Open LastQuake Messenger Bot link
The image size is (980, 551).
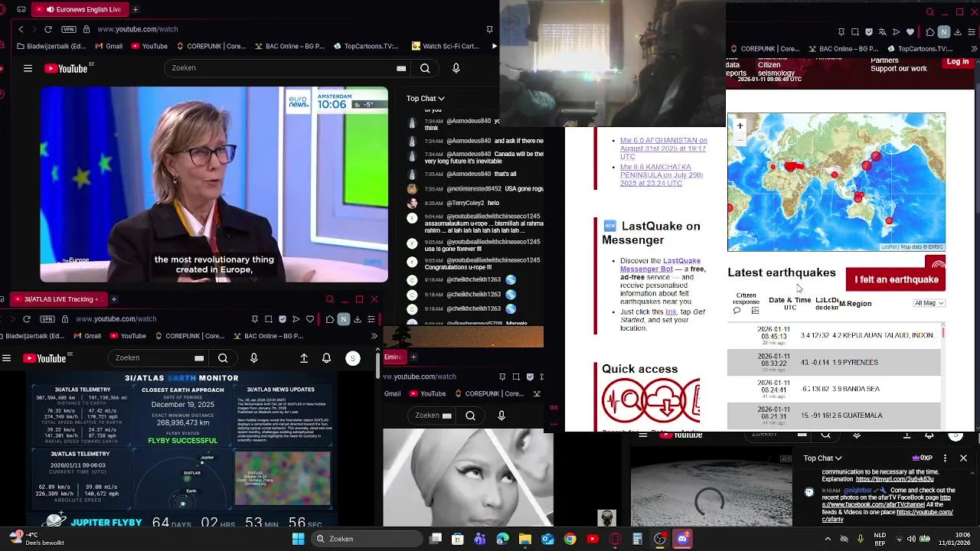tap(660, 265)
